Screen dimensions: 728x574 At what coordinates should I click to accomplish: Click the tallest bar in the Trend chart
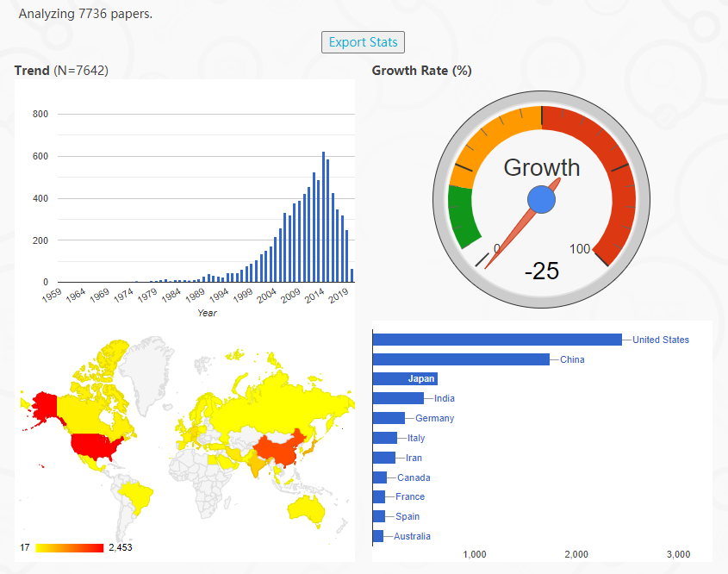tap(323, 217)
